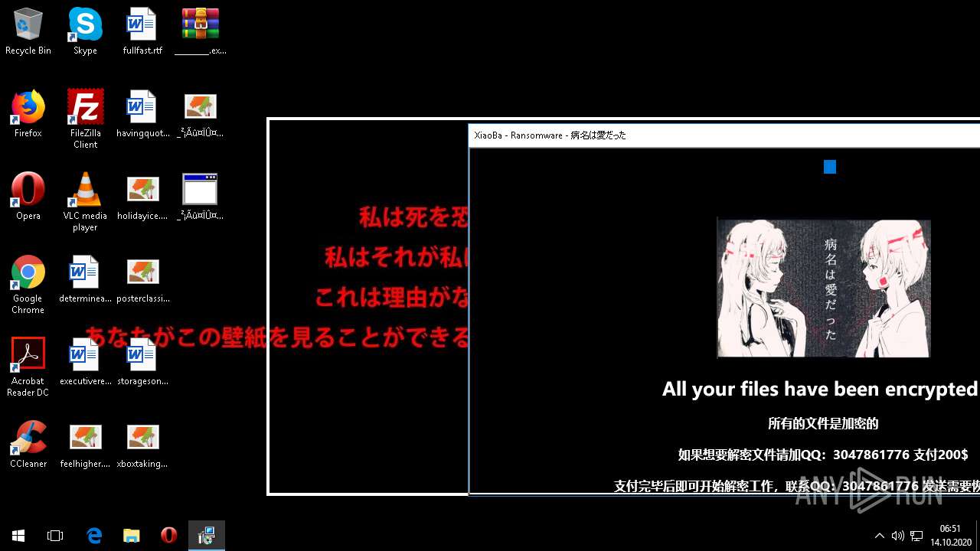Click the 'All your files have been encrypted' text
The image size is (980, 551).
(x=820, y=389)
